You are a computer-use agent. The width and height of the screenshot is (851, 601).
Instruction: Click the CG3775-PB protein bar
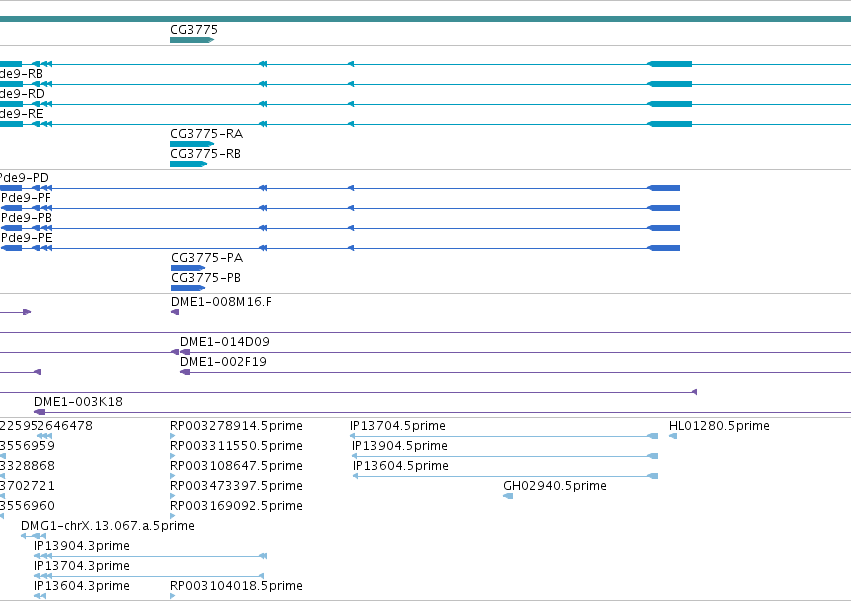click(x=188, y=288)
